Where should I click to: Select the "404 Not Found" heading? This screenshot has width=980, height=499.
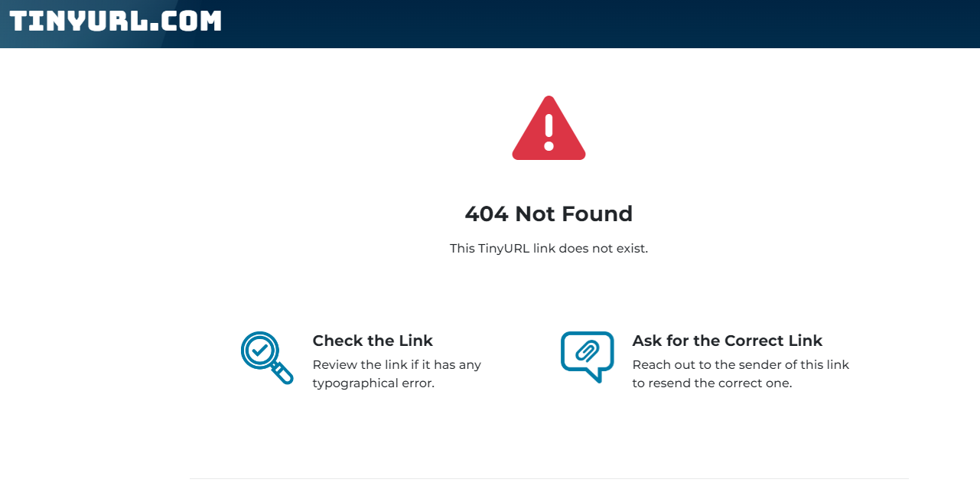point(549,214)
